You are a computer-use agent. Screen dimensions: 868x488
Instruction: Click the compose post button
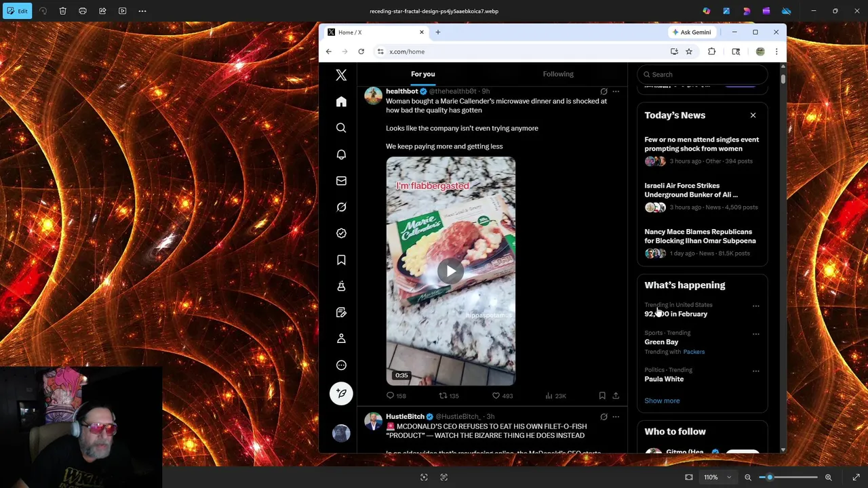click(341, 393)
